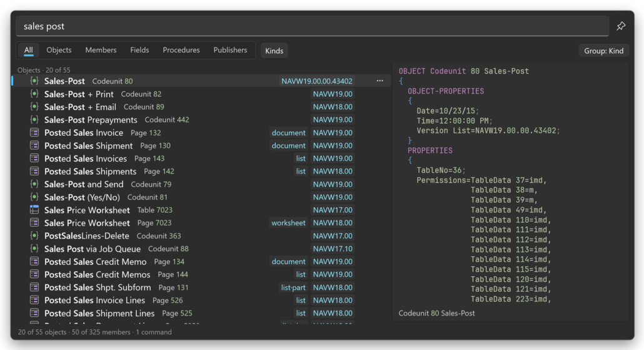
Task: Click the page icon for Posted Sales Invoice
Action: click(x=34, y=133)
